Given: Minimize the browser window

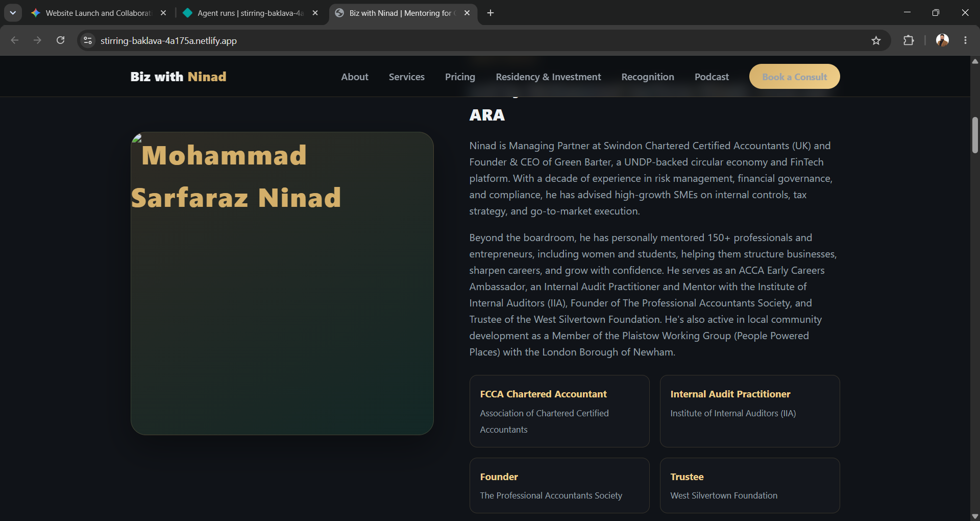Looking at the screenshot, I should point(907,13).
